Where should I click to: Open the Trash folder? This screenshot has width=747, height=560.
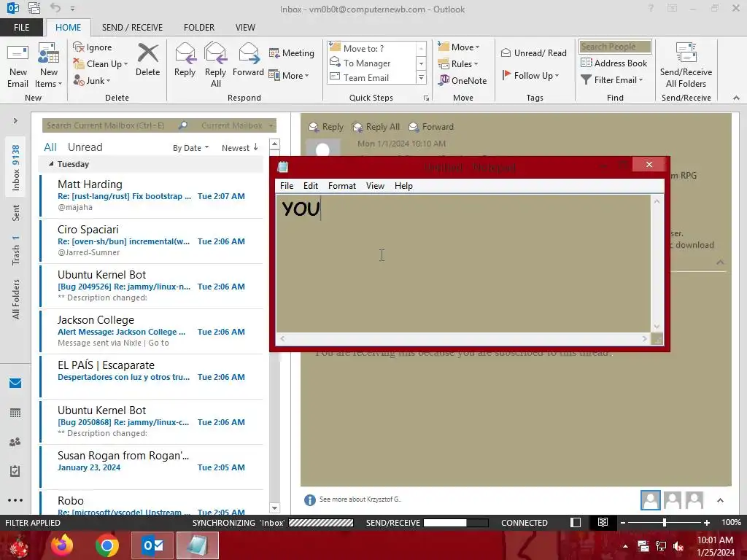[16, 251]
